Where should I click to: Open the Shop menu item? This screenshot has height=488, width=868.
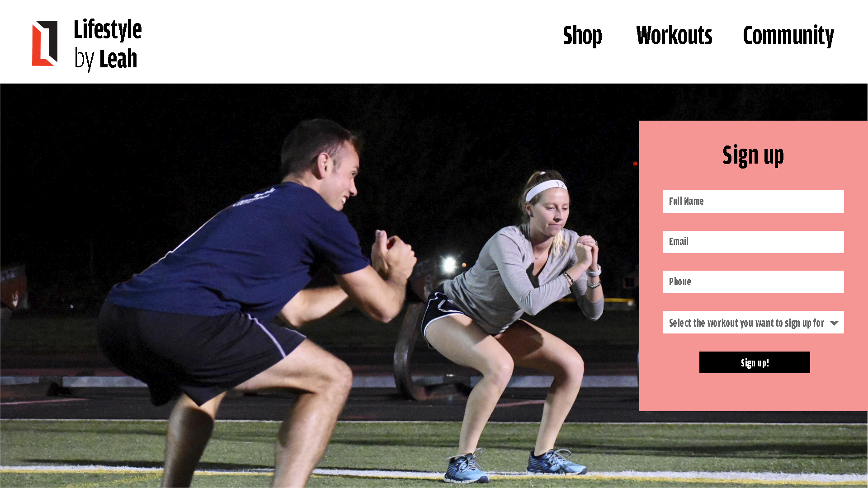point(582,36)
